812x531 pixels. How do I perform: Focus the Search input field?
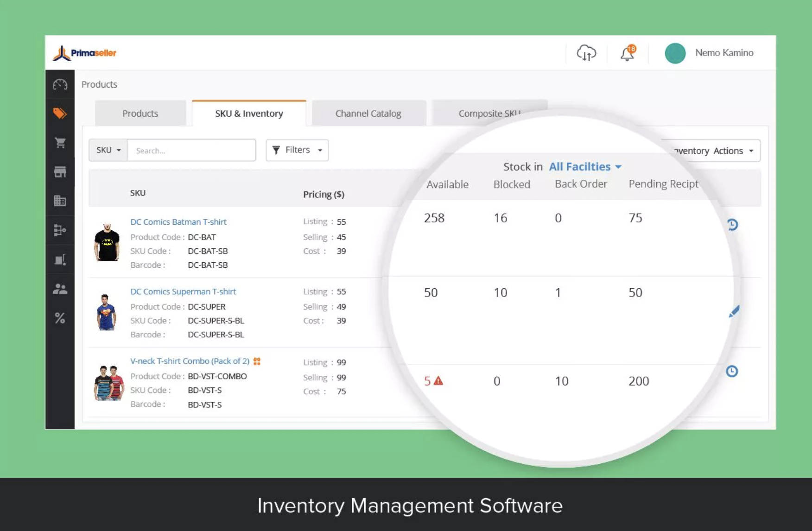pyautogui.click(x=191, y=150)
